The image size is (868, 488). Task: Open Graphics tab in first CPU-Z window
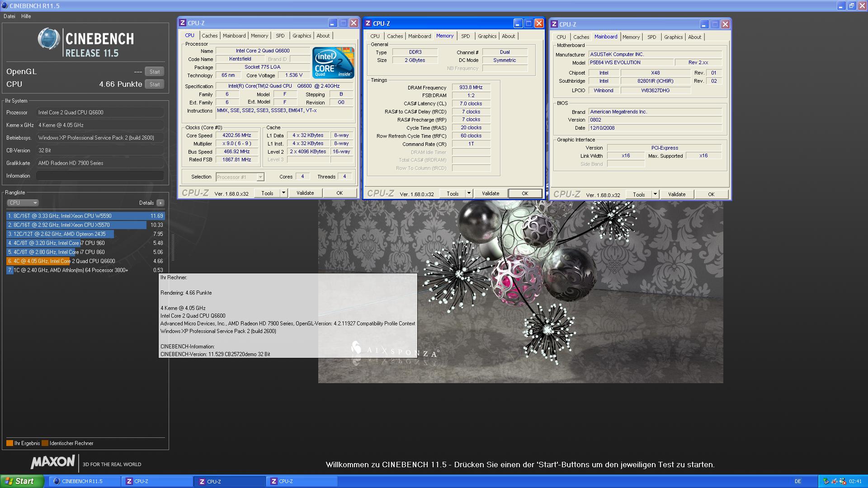coord(302,36)
